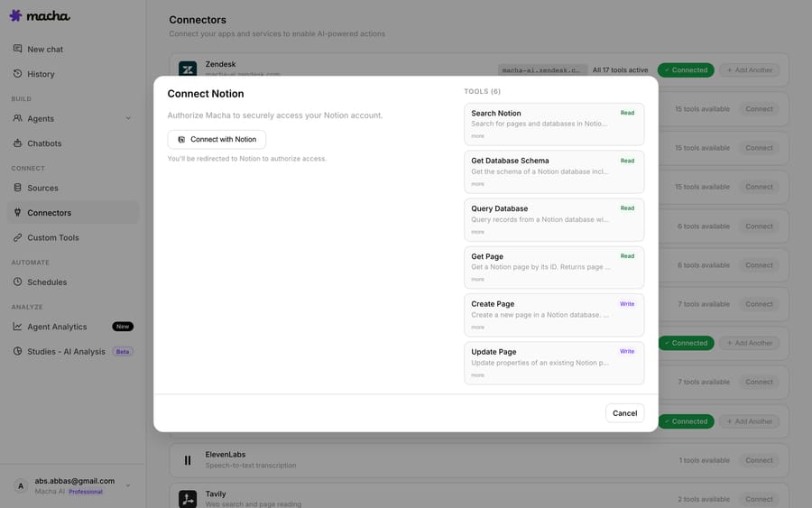The width and height of the screenshot is (812, 508).
Task: Expand 'more' under Query Database
Action: [477, 232]
